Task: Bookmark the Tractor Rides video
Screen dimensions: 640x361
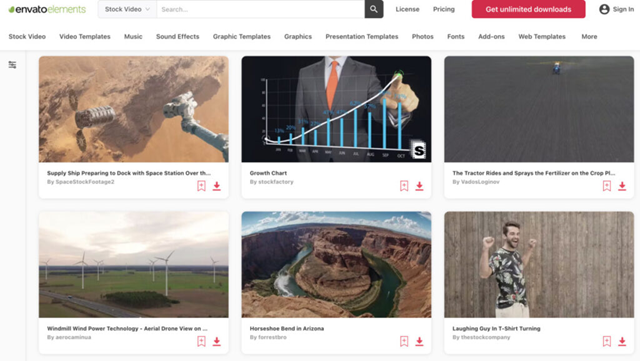Action: point(607,186)
